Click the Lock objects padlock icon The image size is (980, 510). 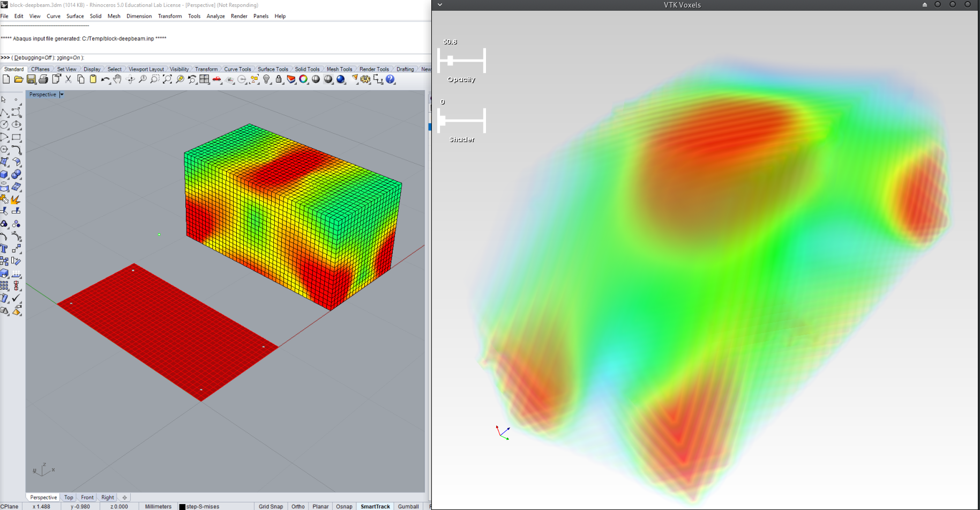(279, 79)
